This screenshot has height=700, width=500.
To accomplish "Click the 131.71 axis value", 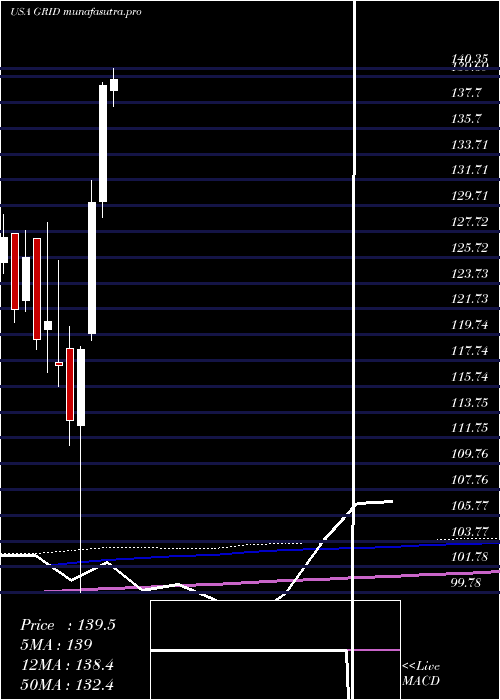I will tap(470, 170).
